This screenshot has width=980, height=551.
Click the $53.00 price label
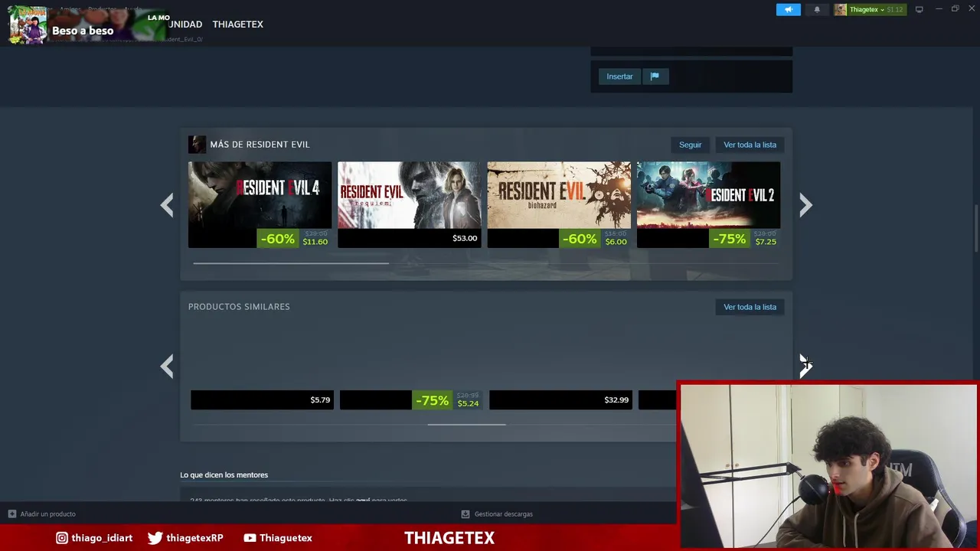465,238
